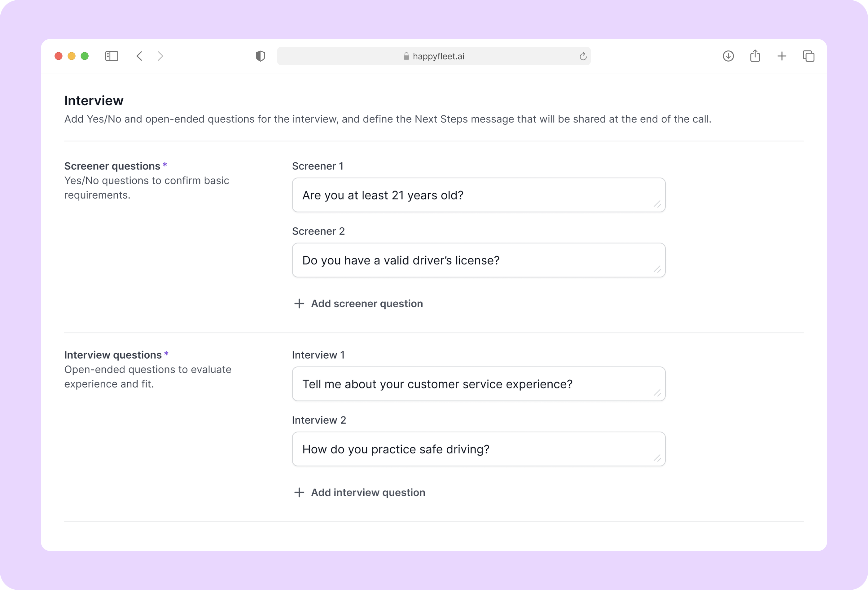Click the tab overview icon
This screenshot has width=868, height=590.
(x=809, y=56)
